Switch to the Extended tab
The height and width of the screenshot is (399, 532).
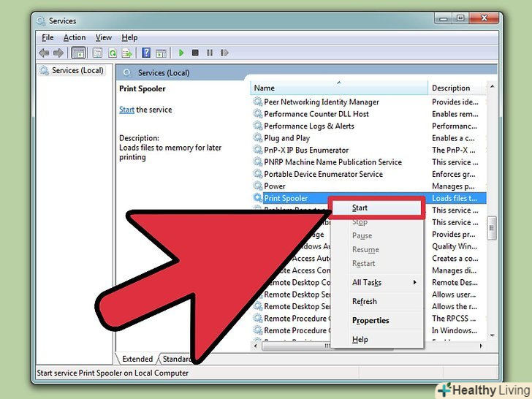coord(137,359)
